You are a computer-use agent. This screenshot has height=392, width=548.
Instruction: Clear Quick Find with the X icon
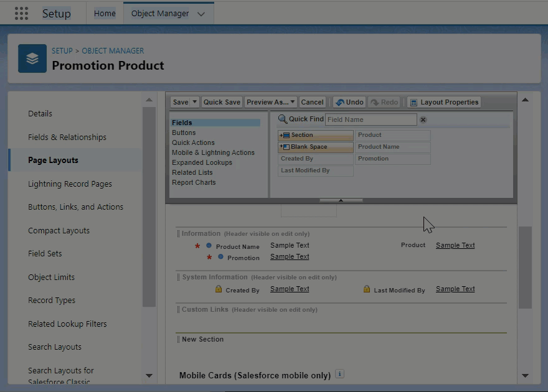(423, 119)
